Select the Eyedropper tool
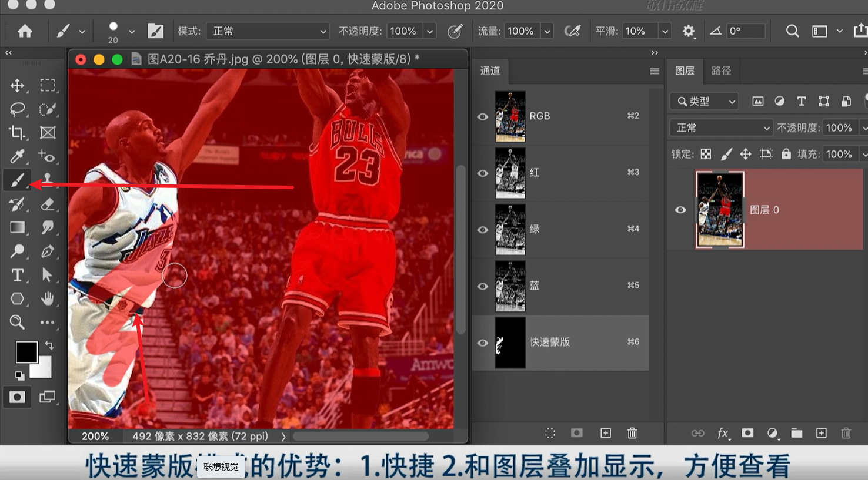Image resolution: width=868 pixels, height=480 pixels. point(17,156)
